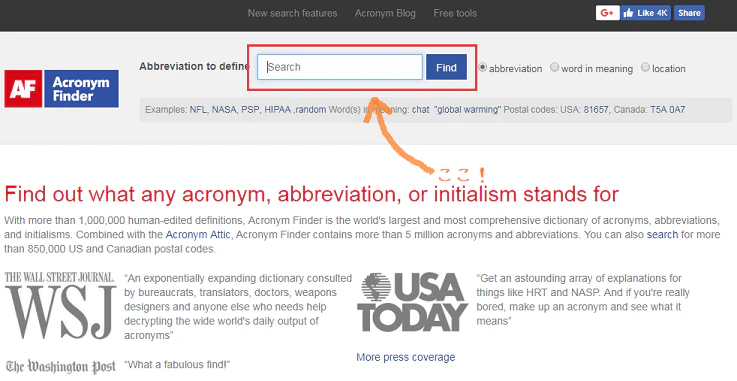Select the word in meaning radio button
737x381 pixels.
click(x=555, y=67)
